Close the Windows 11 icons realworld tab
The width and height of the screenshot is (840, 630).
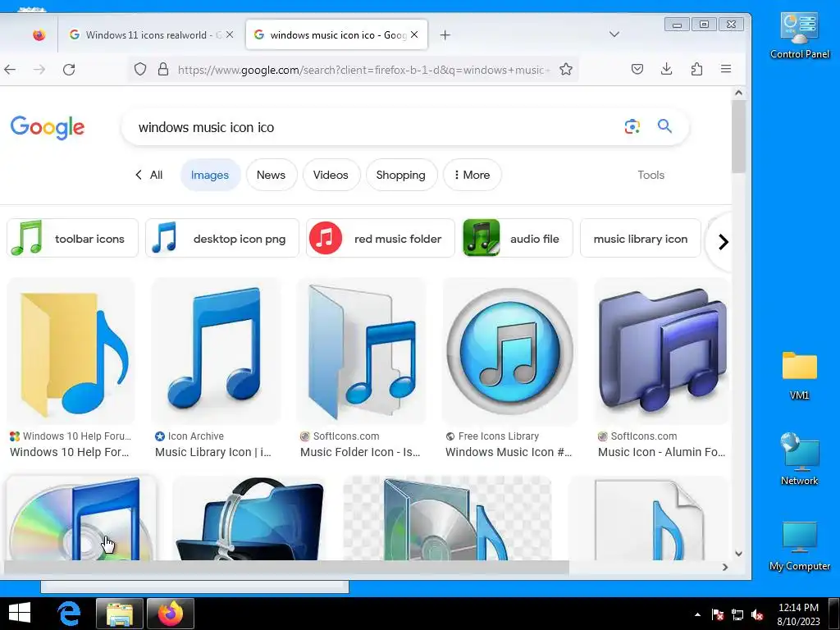(x=230, y=34)
